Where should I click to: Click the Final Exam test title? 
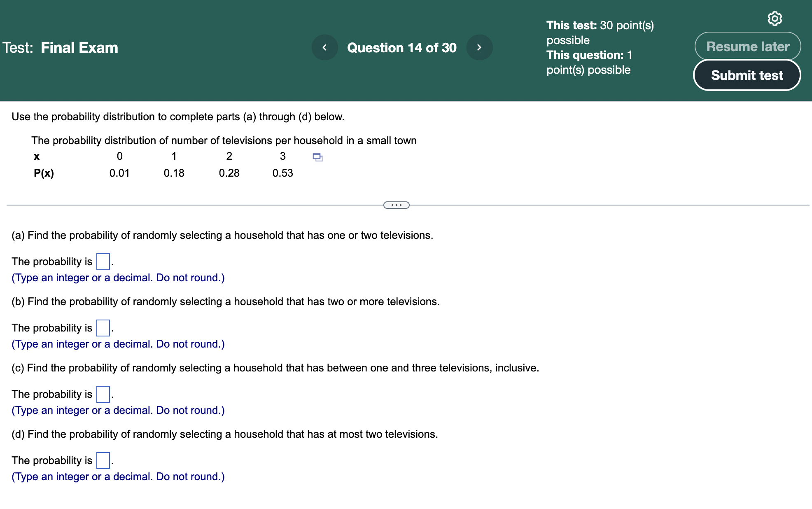pyautogui.click(x=79, y=47)
